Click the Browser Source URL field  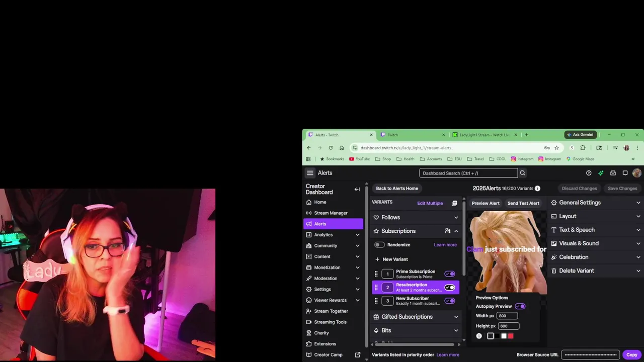(590, 354)
